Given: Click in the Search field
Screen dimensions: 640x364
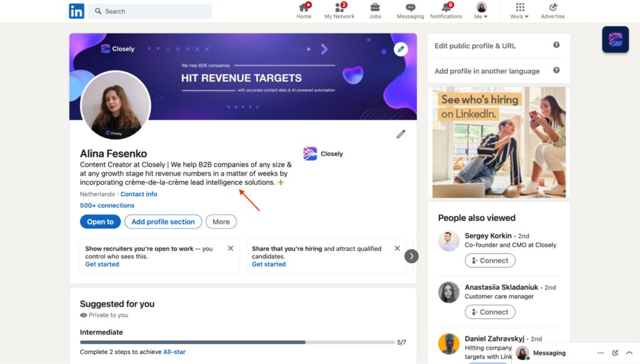Looking at the screenshot, I should click(x=150, y=11).
